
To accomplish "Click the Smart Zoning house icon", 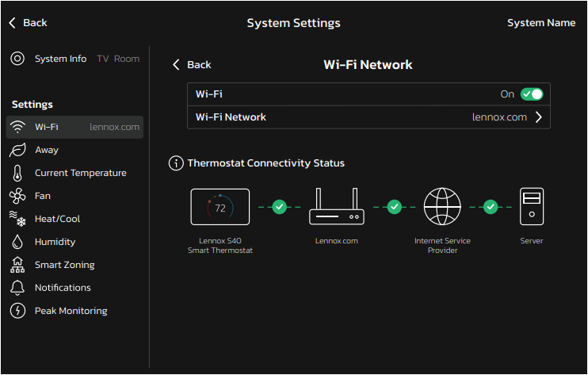I will coord(17,265).
